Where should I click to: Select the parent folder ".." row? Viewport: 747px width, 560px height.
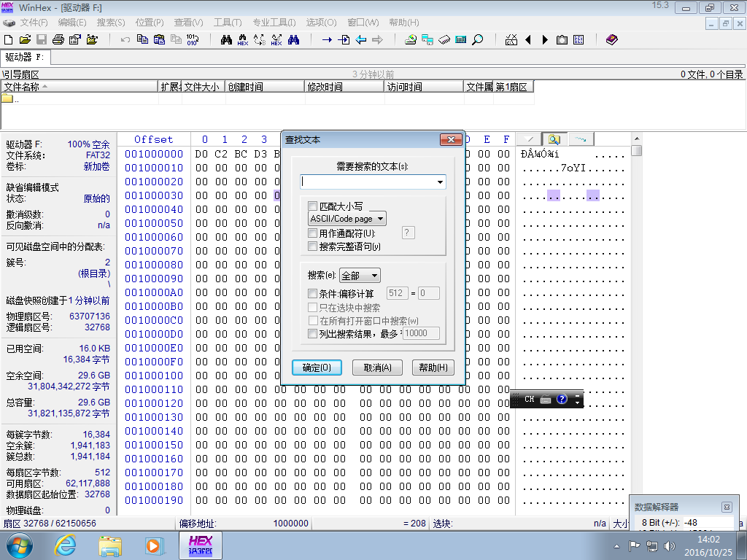click(x=10, y=99)
